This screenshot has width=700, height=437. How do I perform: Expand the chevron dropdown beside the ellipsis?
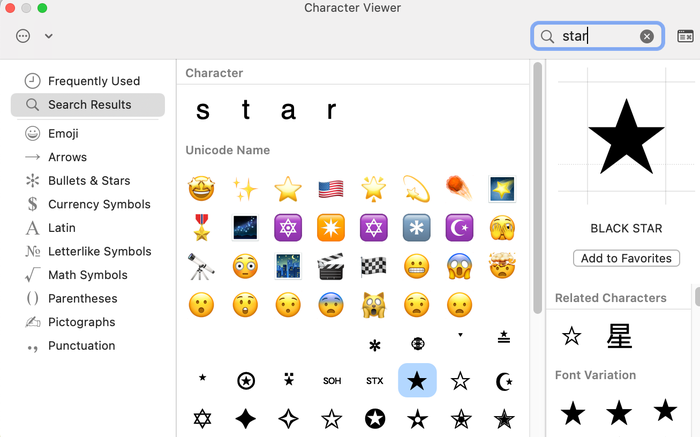[x=49, y=36]
